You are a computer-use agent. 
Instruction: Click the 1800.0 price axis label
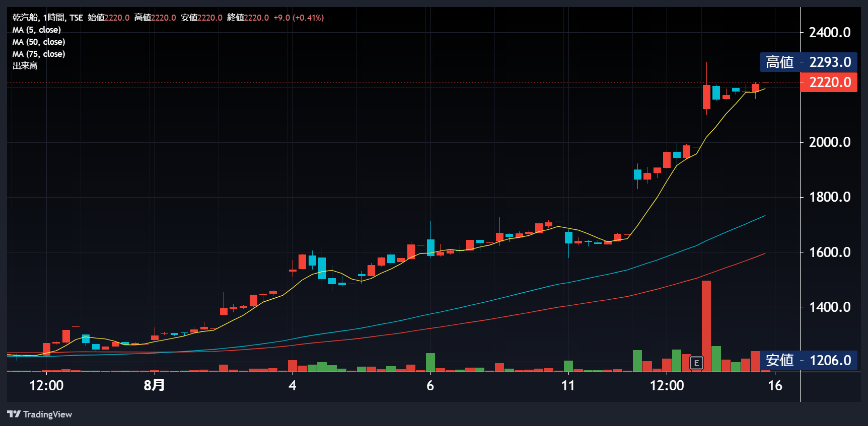(830, 197)
